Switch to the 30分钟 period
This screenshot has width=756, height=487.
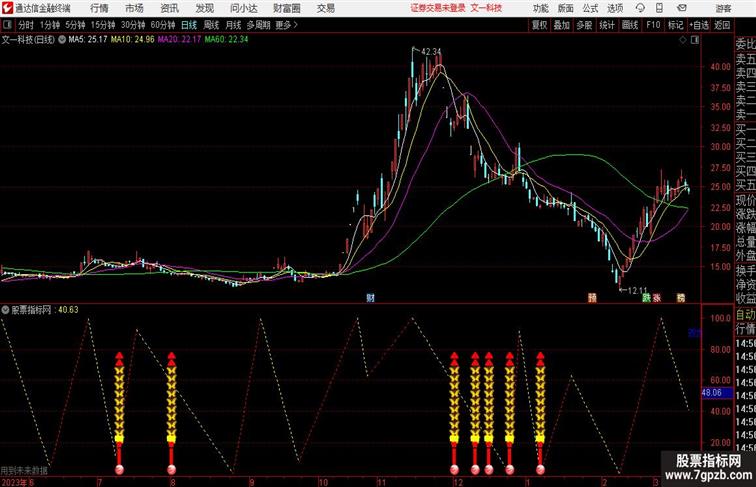pos(133,25)
